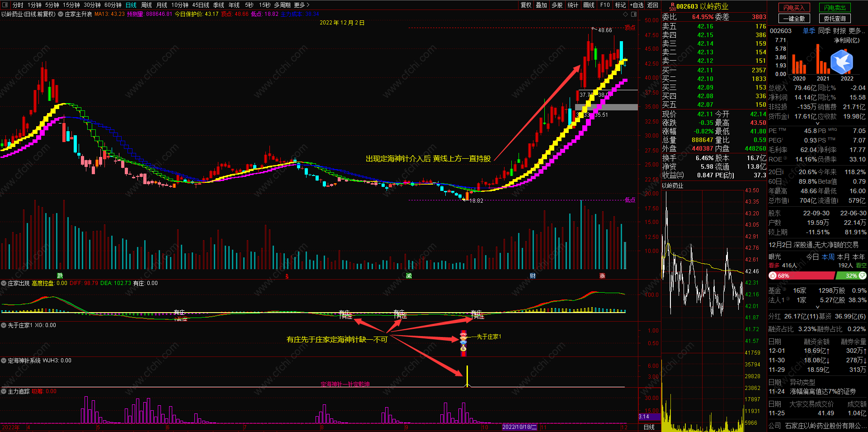Toggle 庄家出现 indicator panel circle button

[4, 283]
